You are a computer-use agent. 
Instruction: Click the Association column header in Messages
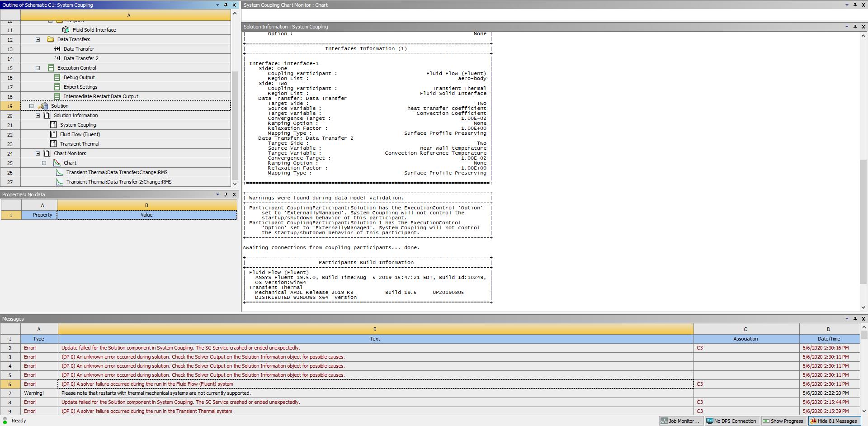[x=745, y=339]
